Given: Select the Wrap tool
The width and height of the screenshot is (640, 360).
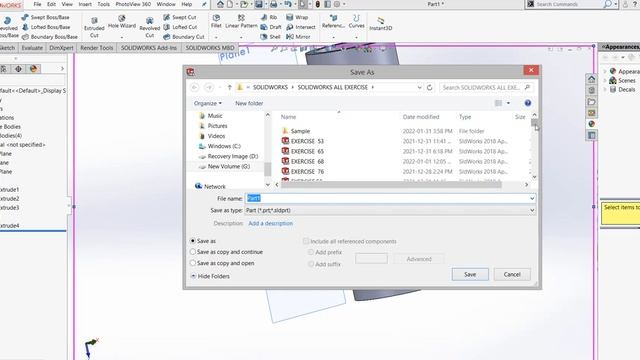Looking at the screenshot, I should tap(297, 17).
